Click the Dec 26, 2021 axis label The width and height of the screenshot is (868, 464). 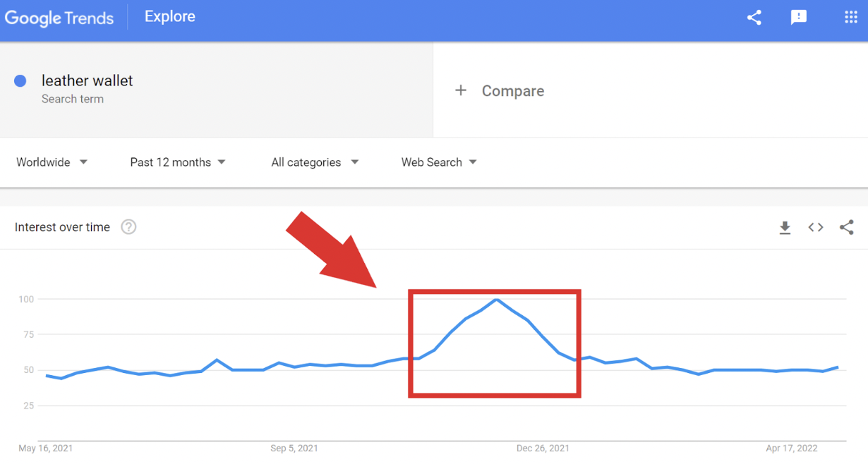(543, 448)
